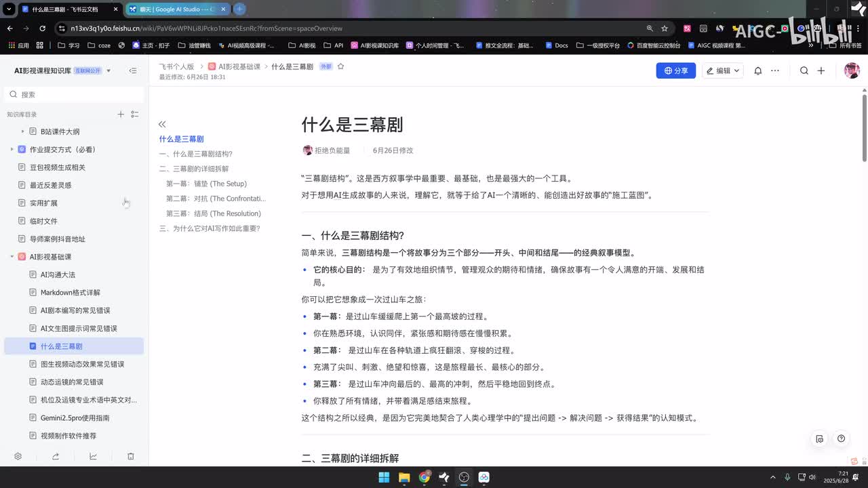868x488 pixels.
Task: Open the floating document tools button
Action: [820, 439]
